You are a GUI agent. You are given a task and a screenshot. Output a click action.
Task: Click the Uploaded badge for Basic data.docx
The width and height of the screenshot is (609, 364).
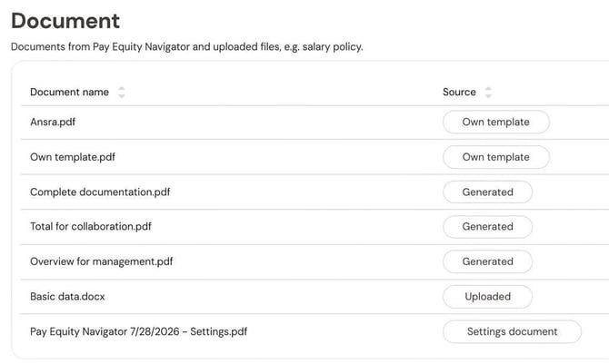[487, 297]
